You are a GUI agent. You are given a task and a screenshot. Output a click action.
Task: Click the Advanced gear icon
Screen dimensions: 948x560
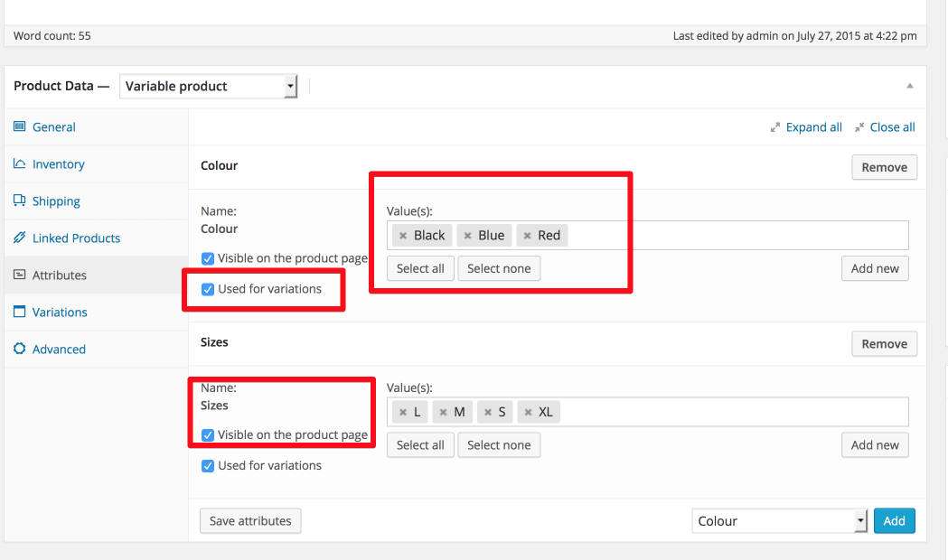tap(19, 349)
